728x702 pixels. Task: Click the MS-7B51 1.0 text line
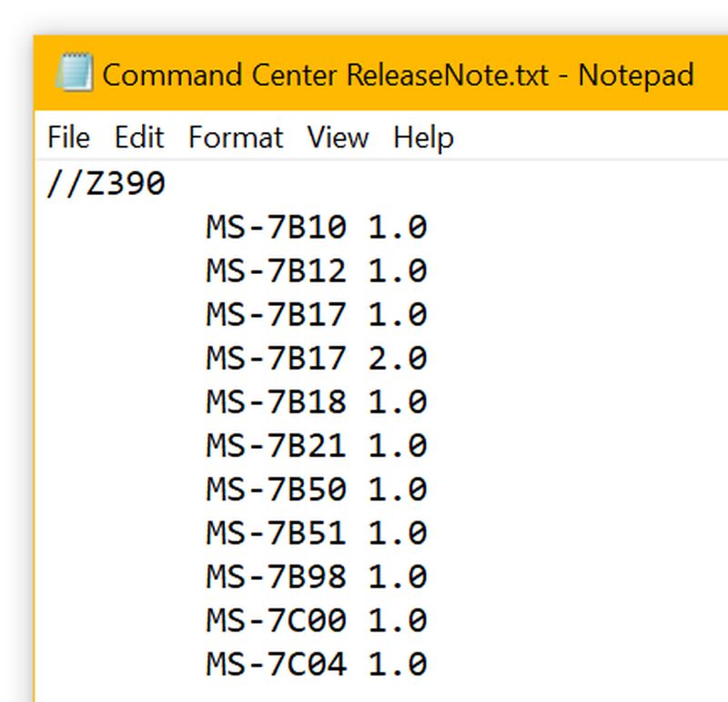coord(317,533)
